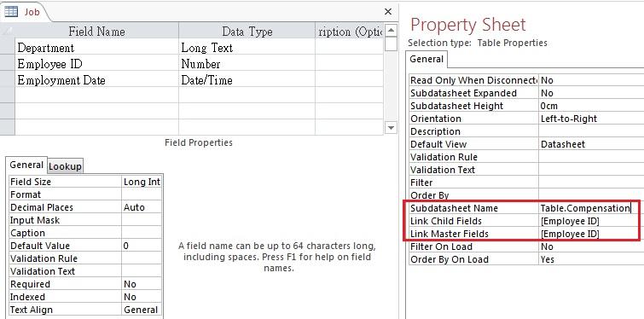Select the General tab in Property Sheet
644x319 pixels.
point(426,59)
